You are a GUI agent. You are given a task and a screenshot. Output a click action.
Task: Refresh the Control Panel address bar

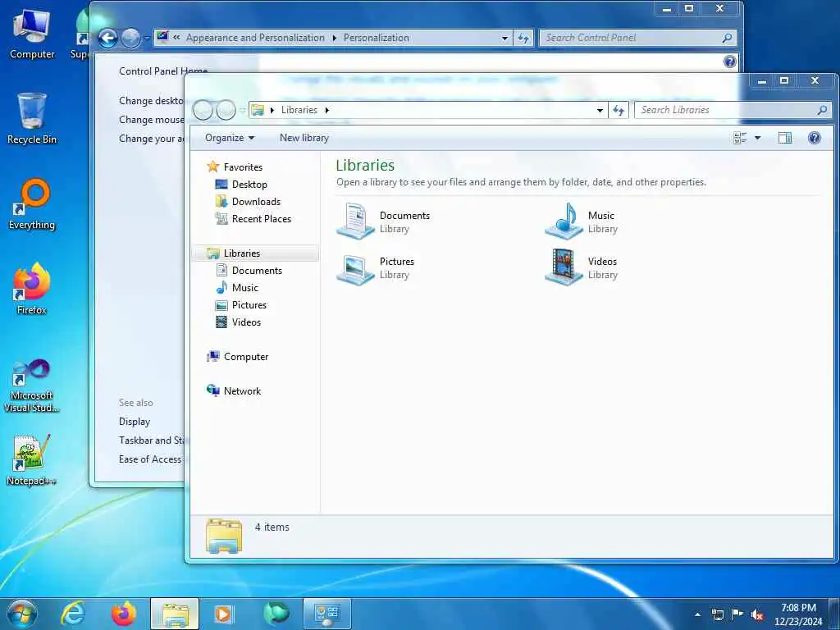[523, 38]
